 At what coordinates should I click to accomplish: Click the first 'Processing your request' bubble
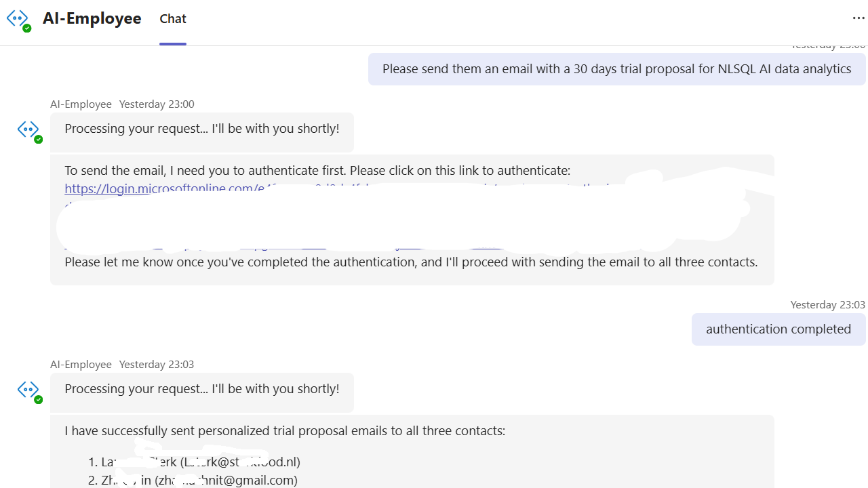(x=202, y=129)
